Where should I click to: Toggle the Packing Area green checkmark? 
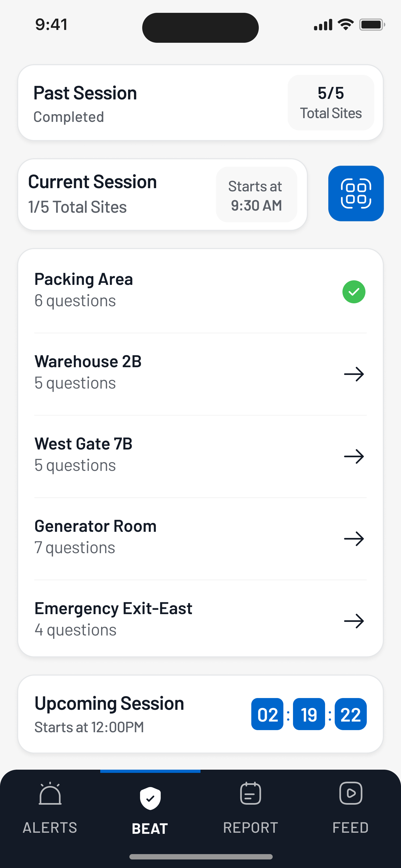click(x=354, y=292)
